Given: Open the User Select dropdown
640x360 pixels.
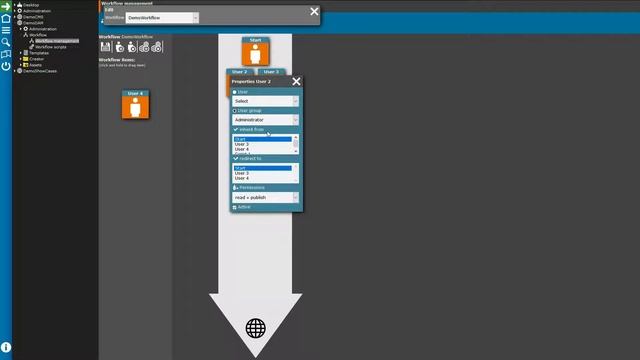Looking at the screenshot, I should 265,101.
